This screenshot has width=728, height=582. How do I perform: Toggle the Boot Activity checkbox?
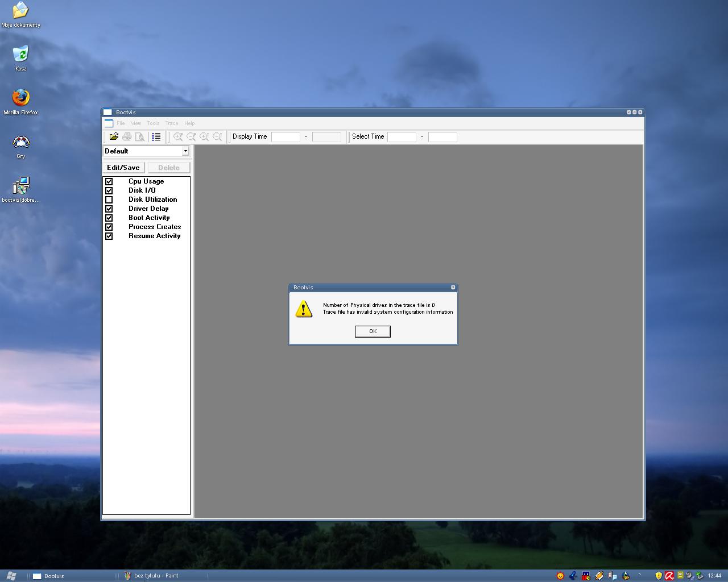click(x=109, y=218)
